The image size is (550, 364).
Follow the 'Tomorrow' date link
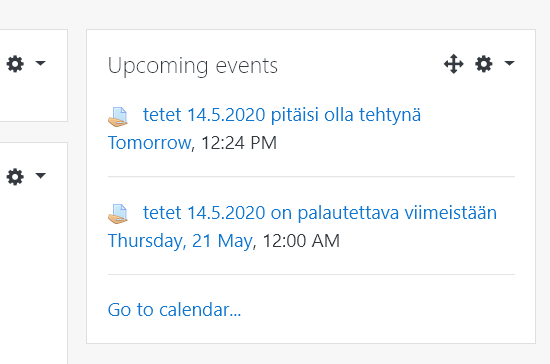[149, 143]
